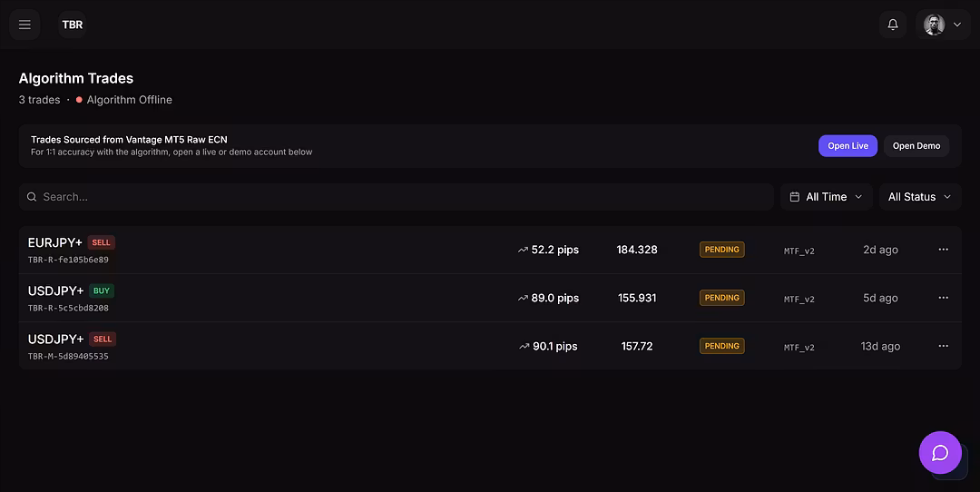Focus the trades search field
This screenshot has height=492, width=980.
pos(399,197)
